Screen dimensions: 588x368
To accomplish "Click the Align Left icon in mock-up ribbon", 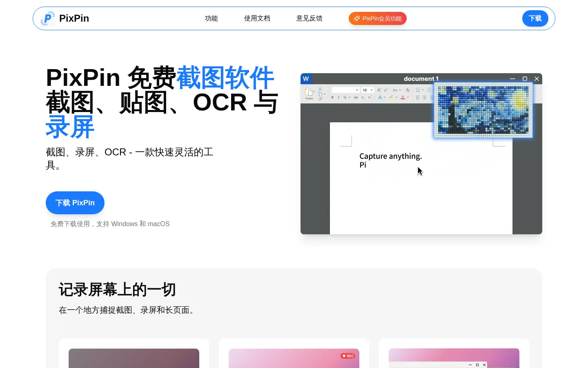I will (x=418, y=98).
